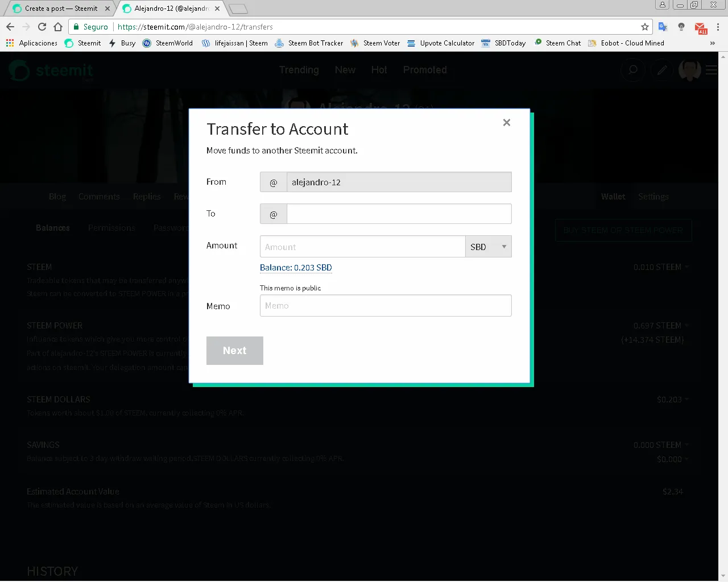
Task: Open the Busy bookmark
Action: tap(122, 43)
